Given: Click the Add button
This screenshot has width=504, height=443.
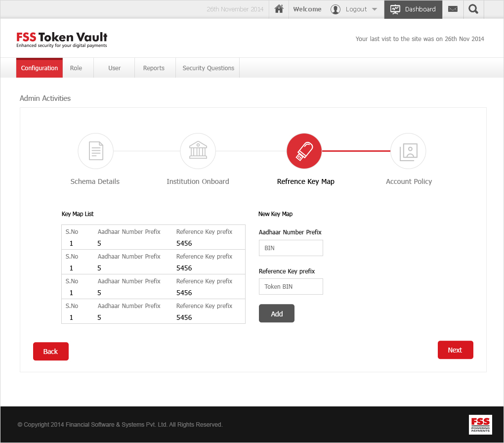Looking at the screenshot, I should [277, 313].
